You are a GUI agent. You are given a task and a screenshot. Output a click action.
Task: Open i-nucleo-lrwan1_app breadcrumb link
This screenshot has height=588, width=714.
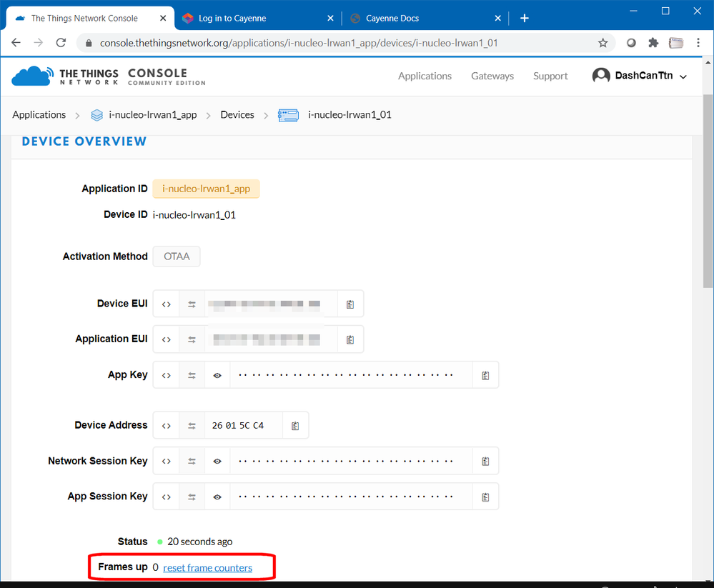(153, 115)
